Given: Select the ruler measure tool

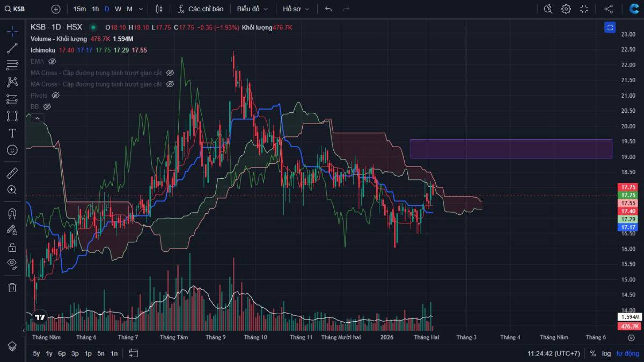Looking at the screenshot, I should pos(12,173).
